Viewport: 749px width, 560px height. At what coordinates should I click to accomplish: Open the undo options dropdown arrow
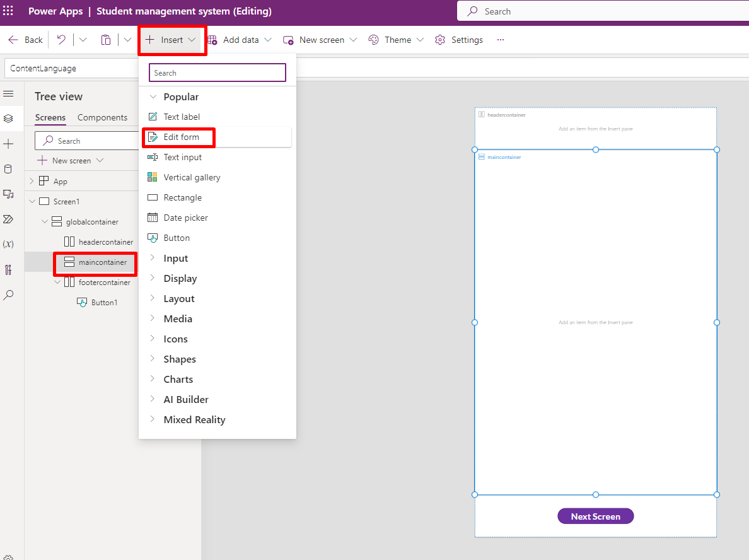pos(83,40)
